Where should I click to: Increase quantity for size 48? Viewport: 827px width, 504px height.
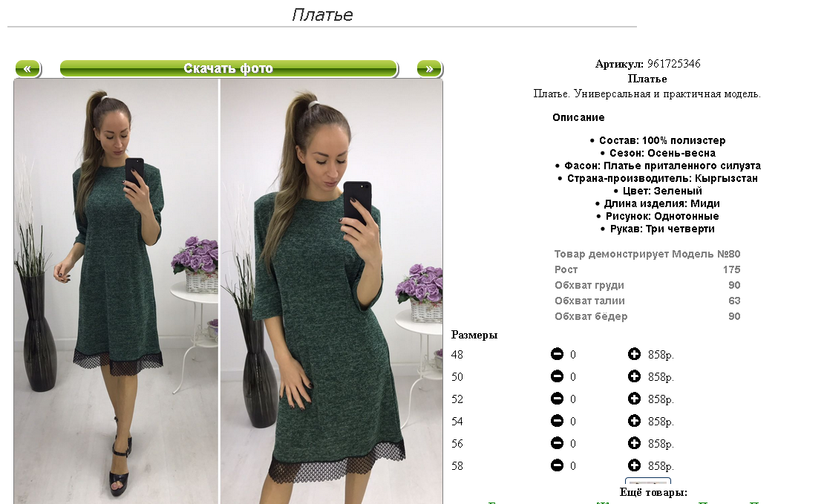[x=634, y=354]
